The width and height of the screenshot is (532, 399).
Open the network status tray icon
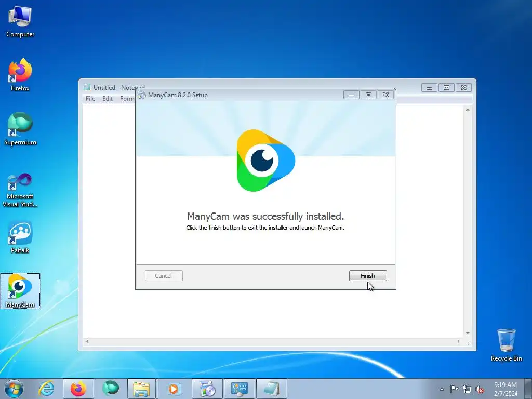click(467, 389)
